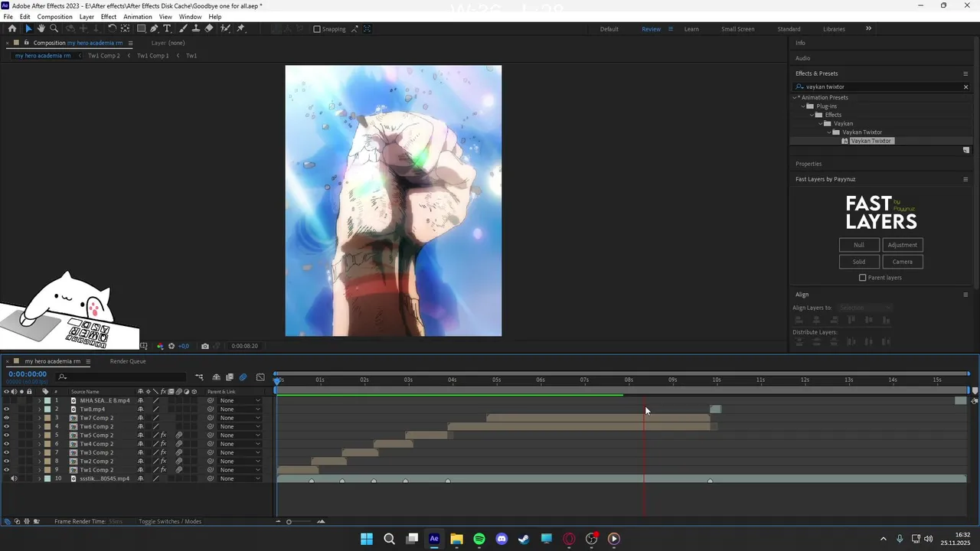Switch to the Learn workspace
The height and width of the screenshot is (551, 980).
point(691,29)
